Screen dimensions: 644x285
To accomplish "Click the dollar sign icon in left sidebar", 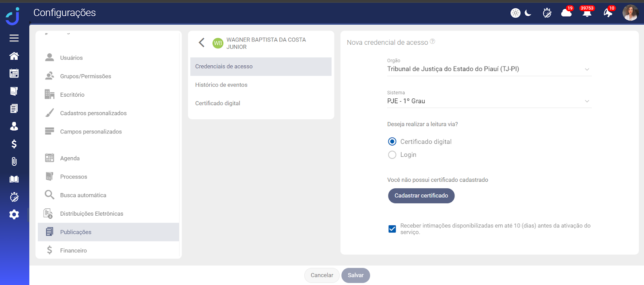I will [x=14, y=144].
